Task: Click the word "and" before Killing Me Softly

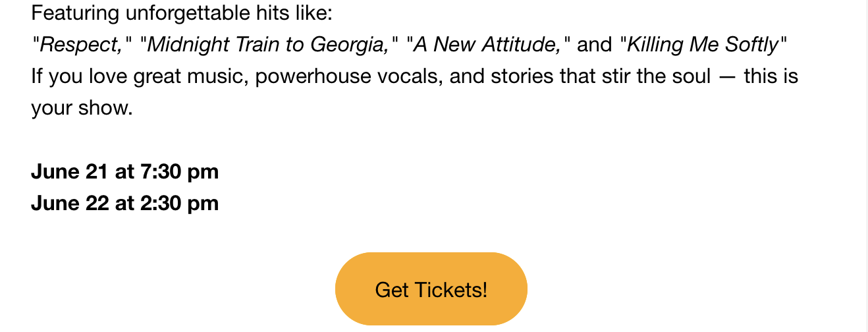Action: click(595, 45)
